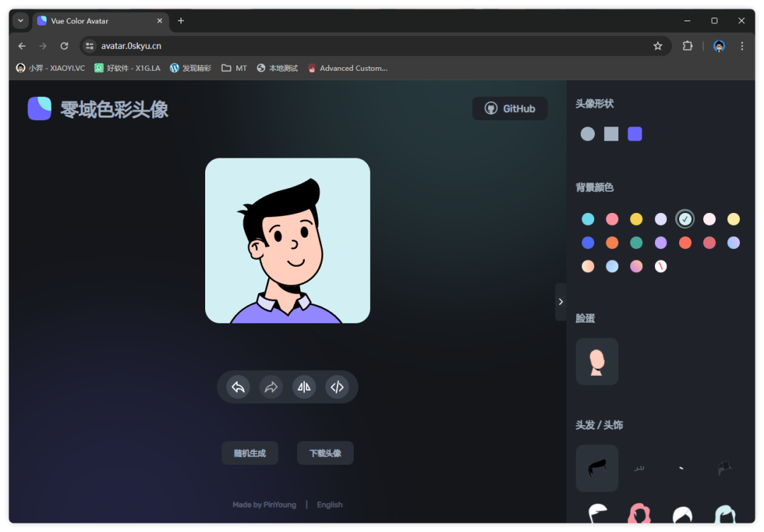764x532 pixels.
Task: Select the rounded square avatar shape
Action: coord(635,134)
